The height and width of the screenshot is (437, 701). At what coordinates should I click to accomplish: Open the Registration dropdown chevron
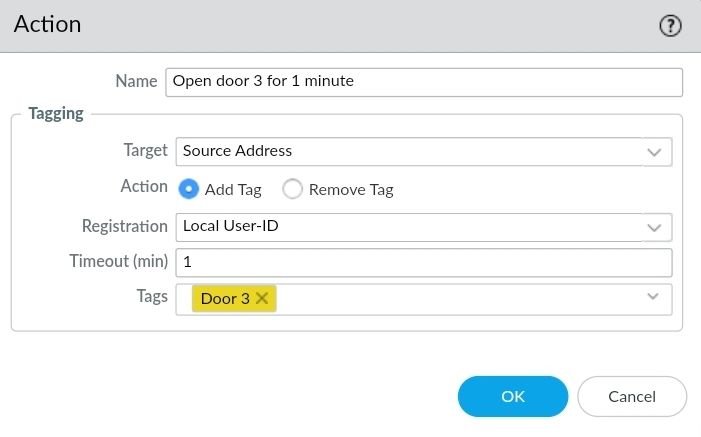coord(654,227)
